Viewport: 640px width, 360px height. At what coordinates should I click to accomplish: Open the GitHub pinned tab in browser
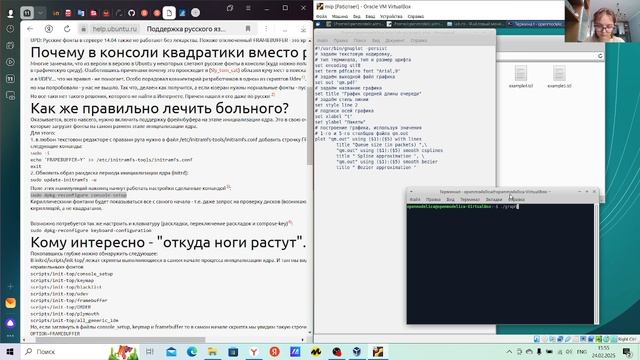(x=131, y=13)
